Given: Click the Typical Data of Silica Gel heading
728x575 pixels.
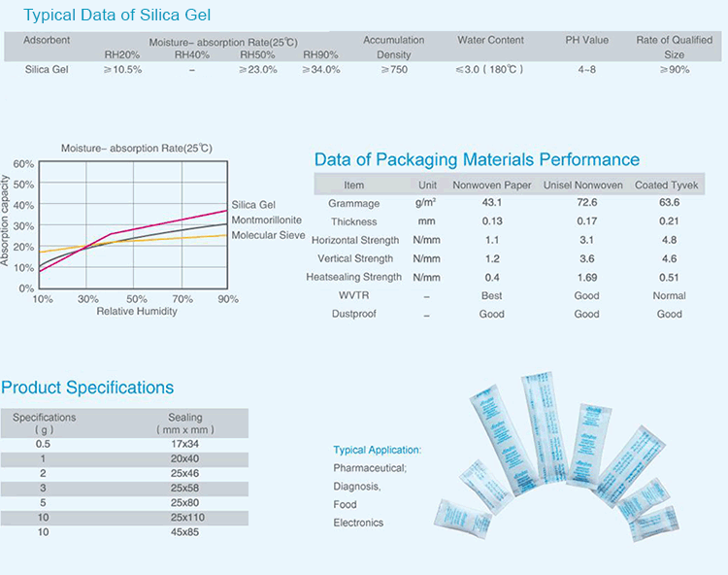Looking at the screenshot, I should pyautogui.click(x=116, y=16).
